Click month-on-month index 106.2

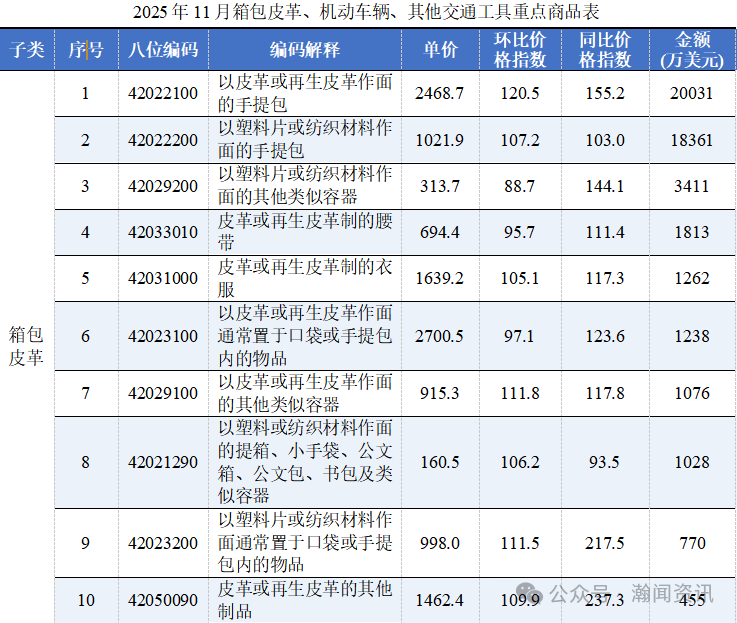520,462
